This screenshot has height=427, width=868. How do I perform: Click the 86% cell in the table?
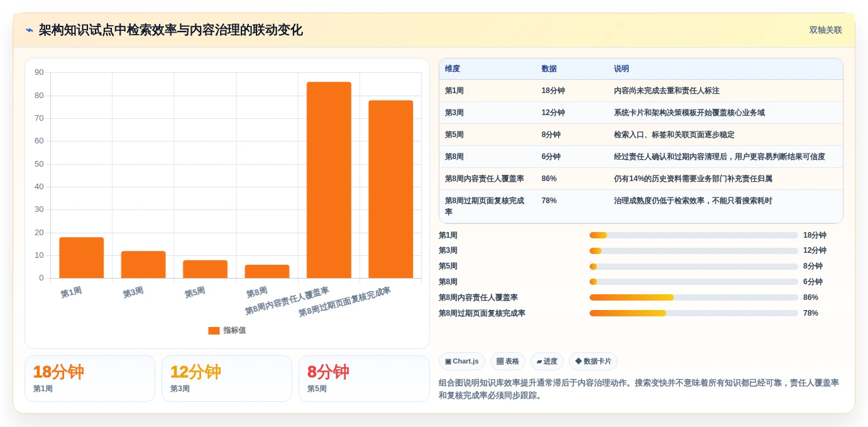[x=549, y=179]
